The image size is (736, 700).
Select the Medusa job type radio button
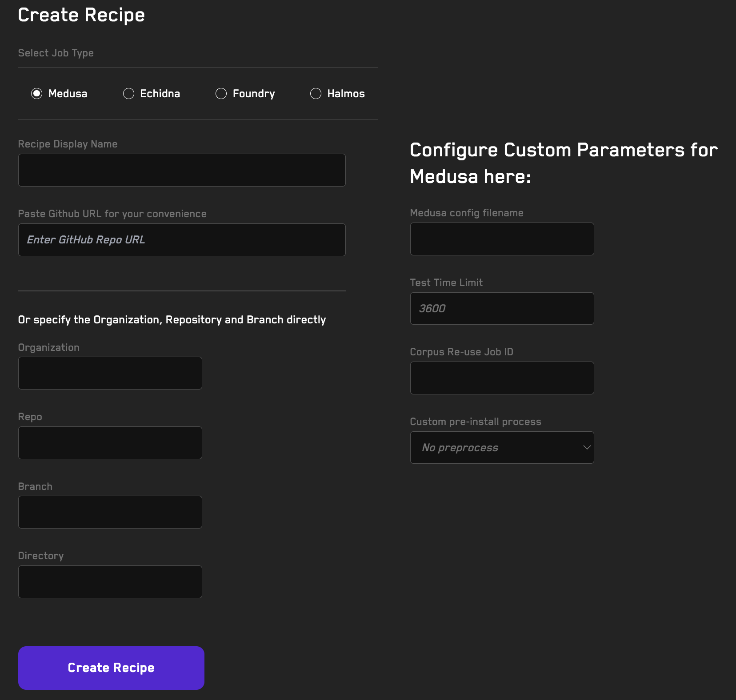click(37, 94)
